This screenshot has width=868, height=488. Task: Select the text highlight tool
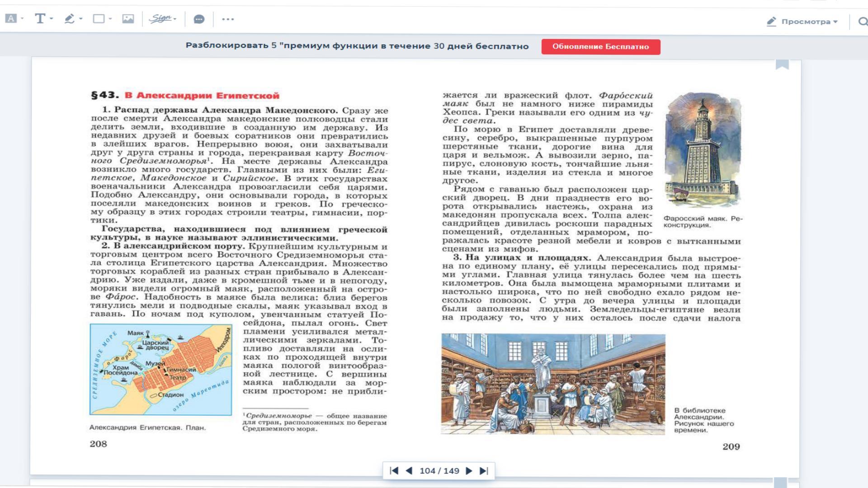point(11,19)
